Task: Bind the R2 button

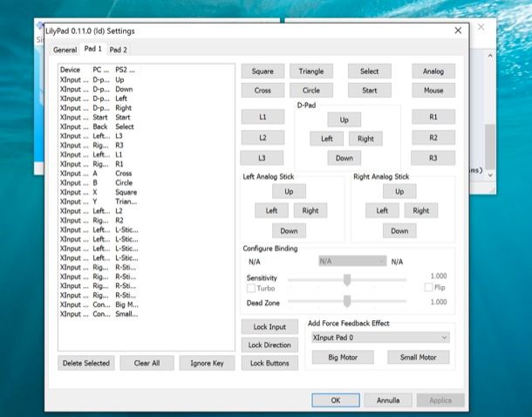Action: coord(433,138)
